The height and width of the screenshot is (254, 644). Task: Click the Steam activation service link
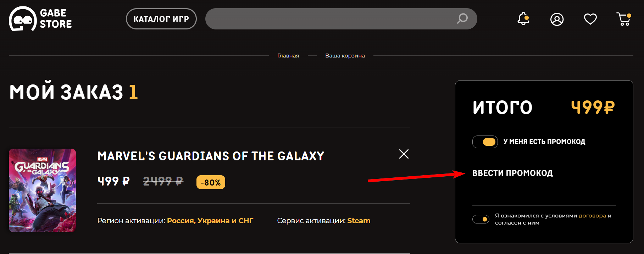358,220
